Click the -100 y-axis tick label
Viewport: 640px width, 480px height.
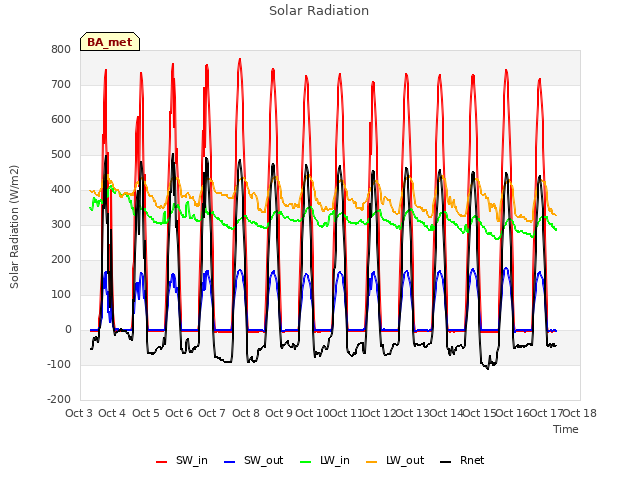click(x=59, y=364)
